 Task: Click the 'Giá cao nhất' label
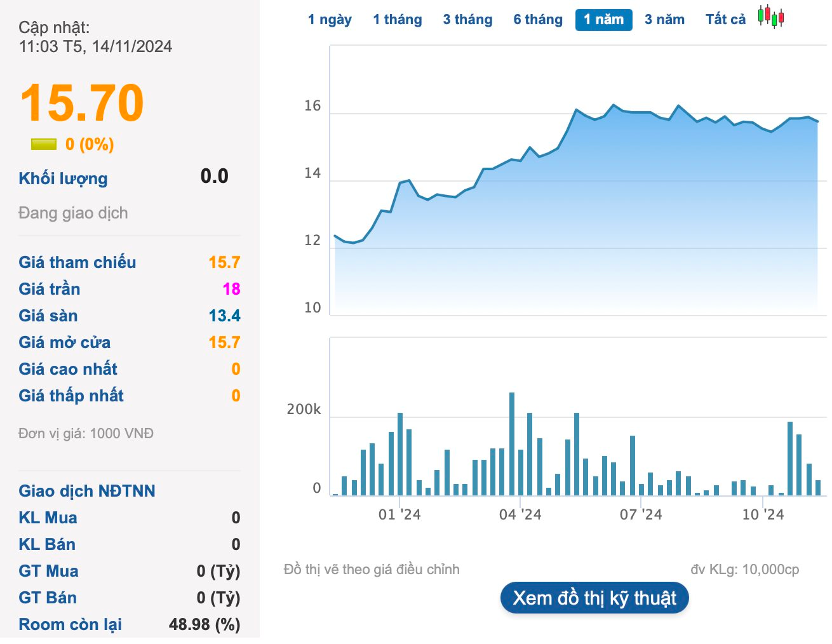(x=68, y=369)
